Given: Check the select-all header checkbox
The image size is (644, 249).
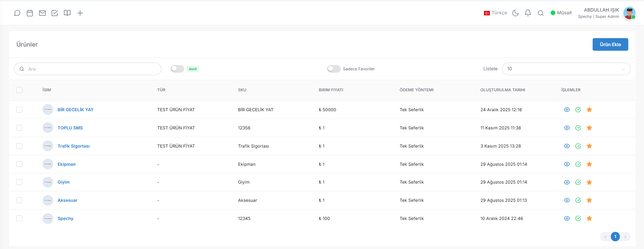Looking at the screenshot, I should 19,90.
